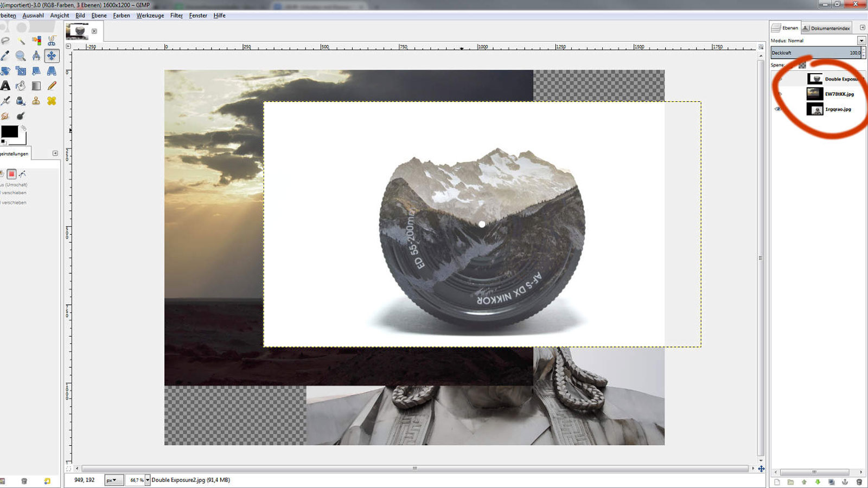868x488 pixels.
Task: Show the EW78tKK.jpg layer visibility eye
Action: 780,94
